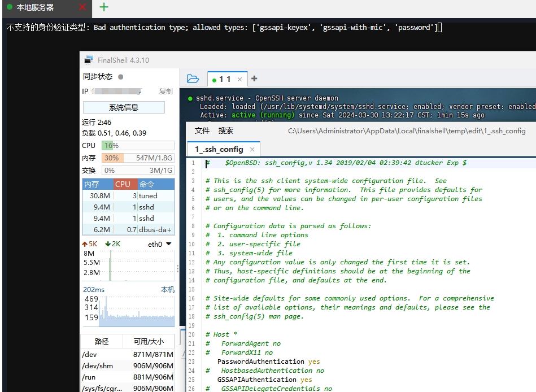Viewport: 536px width, 392px height.
Task: Click the 'active (running)' status text
Action: tap(263, 115)
